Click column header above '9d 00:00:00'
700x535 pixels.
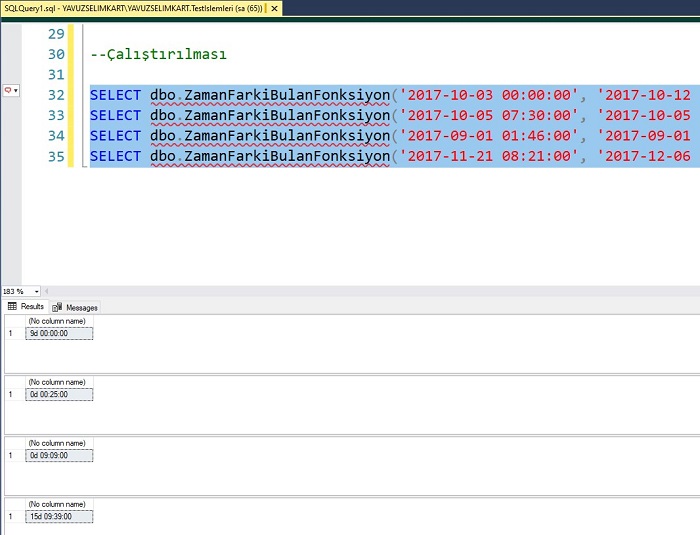pyautogui.click(x=57, y=321)
